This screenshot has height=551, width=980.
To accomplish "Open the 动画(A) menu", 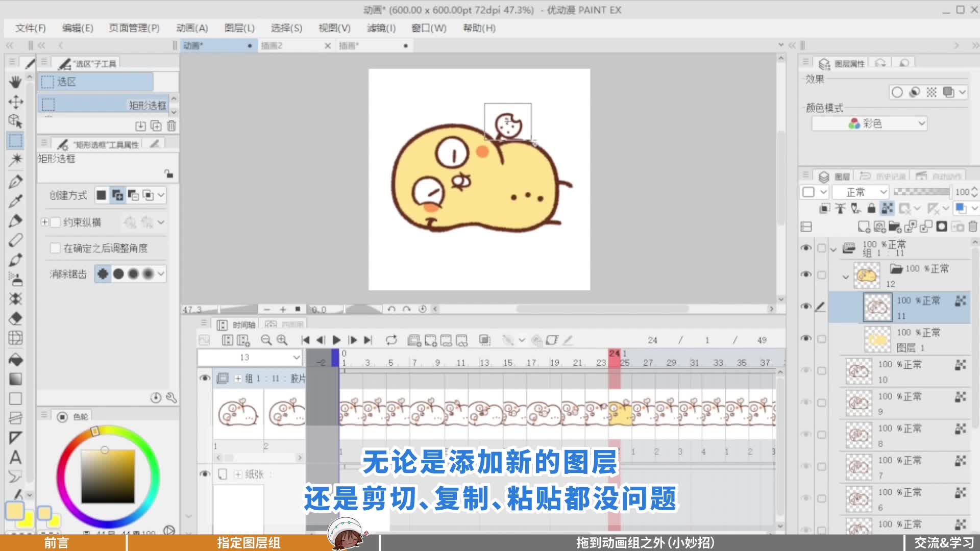I will (192, 28).
